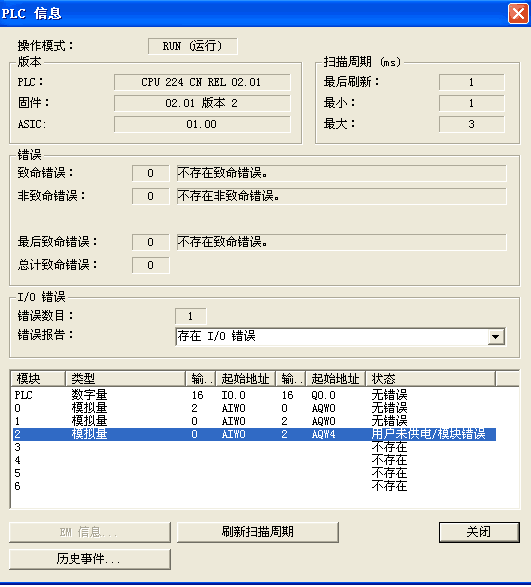Select the PLC 数字量 module row
Screen dimensions: 531x587
point(255,395)
